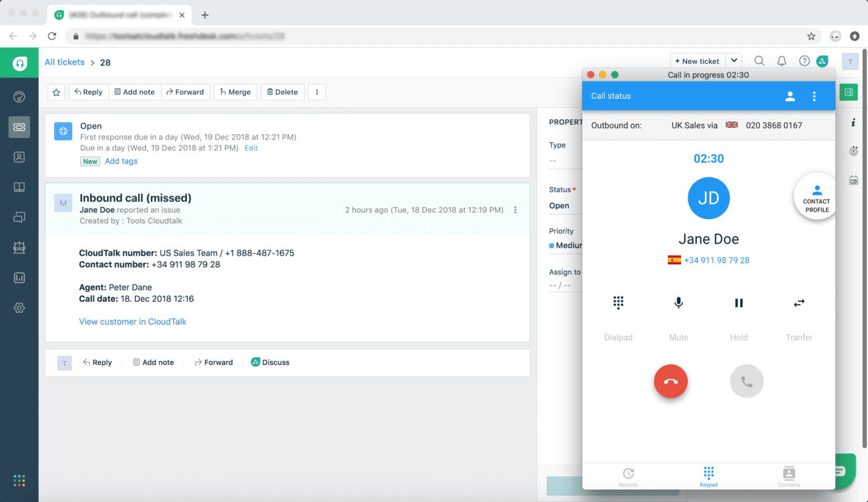Open the View customer in CloudTalk link
This screenshot has width=868, height=502.
132,321
